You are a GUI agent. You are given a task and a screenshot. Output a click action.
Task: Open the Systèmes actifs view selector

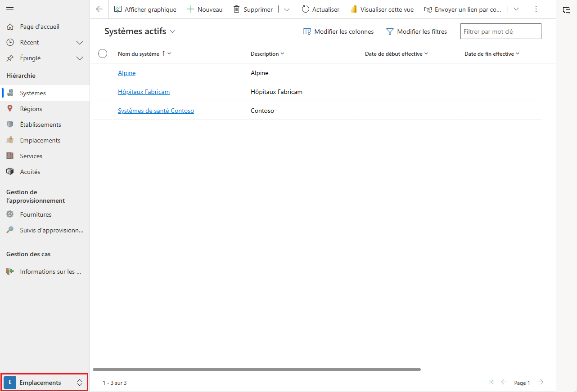click(140, 31)
